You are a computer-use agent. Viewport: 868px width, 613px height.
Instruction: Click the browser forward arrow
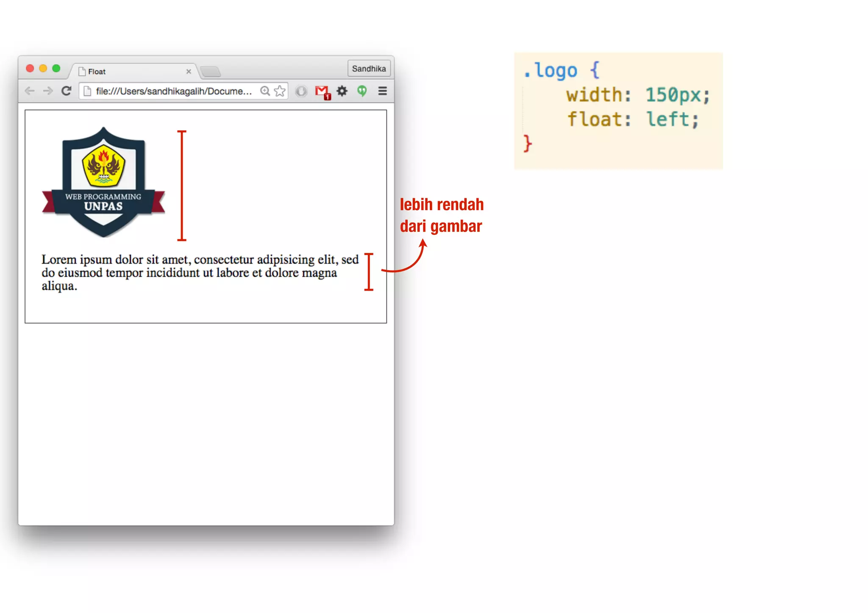tap(48, 91)
